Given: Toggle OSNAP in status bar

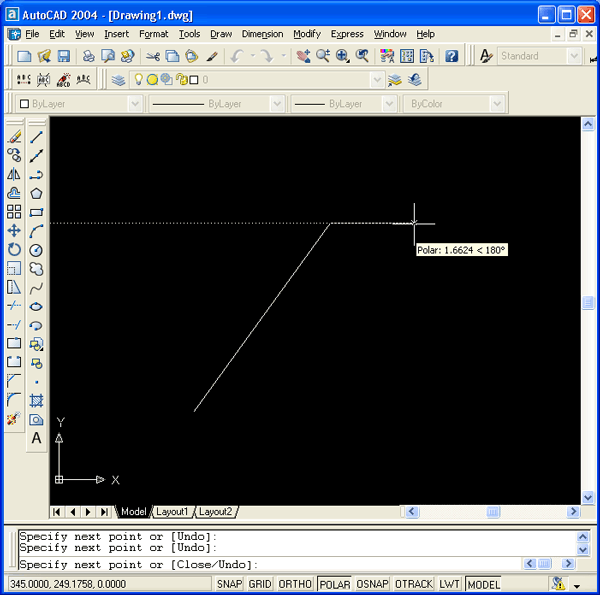Looking at the screenshot, I should [x=372, y=584].
